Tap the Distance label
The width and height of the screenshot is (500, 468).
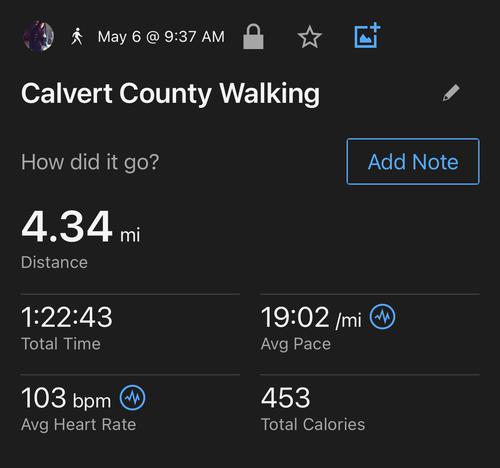(54, 262)
